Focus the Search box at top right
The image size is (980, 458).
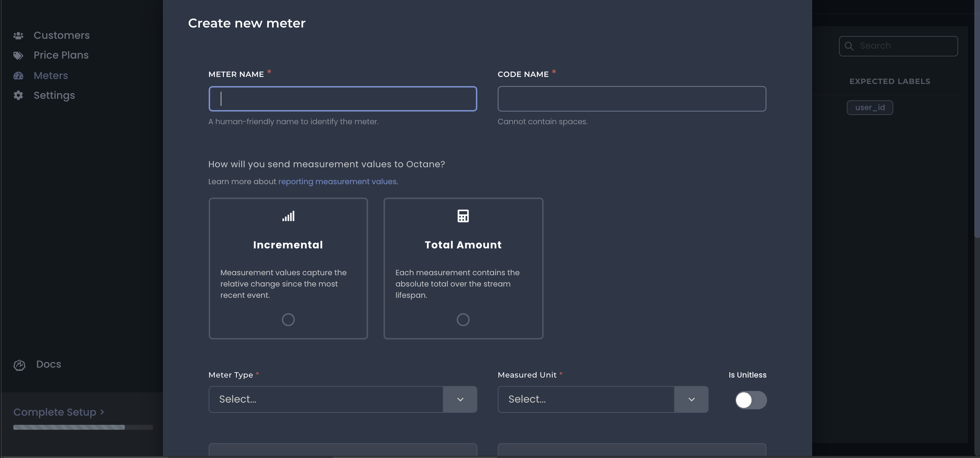pos(898,46)
